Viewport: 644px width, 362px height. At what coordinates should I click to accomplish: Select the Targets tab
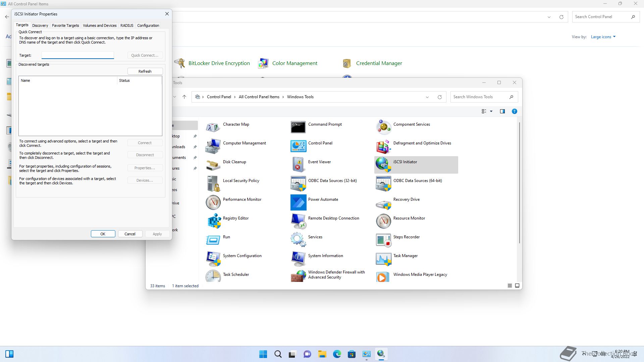click(x=22, y=25)
